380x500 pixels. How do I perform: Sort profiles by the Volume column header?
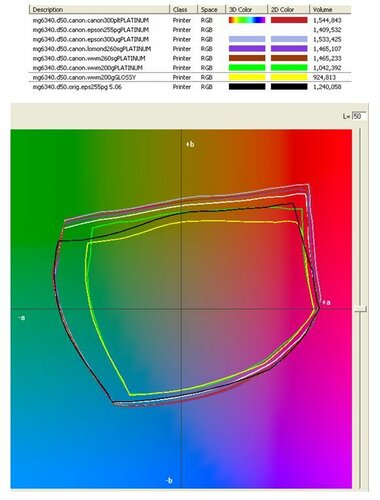click(330, 10)
